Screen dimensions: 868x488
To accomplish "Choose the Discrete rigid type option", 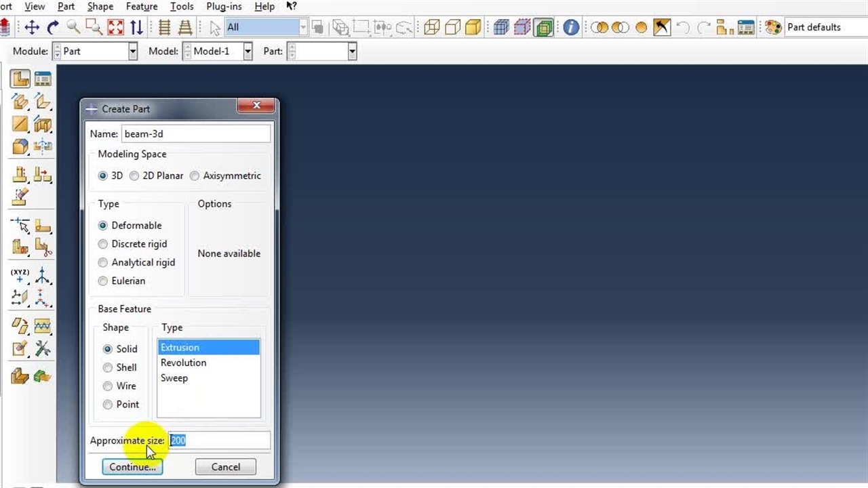I will point(103,244).
